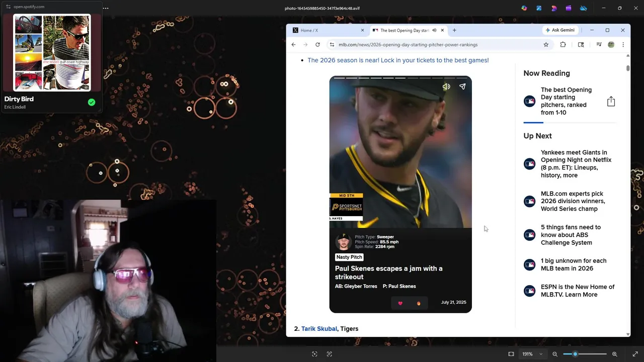The image size is (644, 362).
Task: Open Yankees meet Giants Opening Night article
Action: tap(576, 164)
